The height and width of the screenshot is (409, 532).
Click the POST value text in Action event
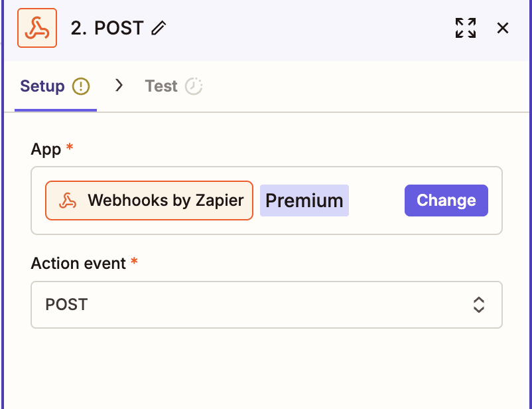click(x=66, y=305)
